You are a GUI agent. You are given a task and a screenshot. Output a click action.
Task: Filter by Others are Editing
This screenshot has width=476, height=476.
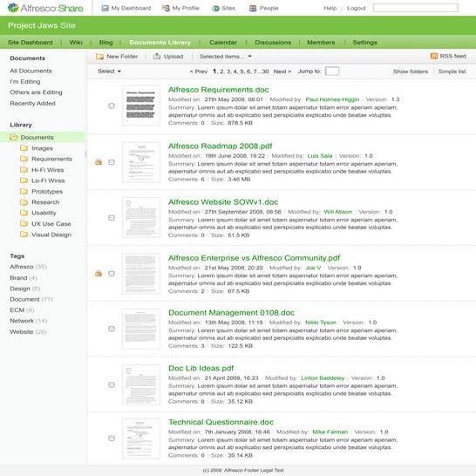[36, 92]
